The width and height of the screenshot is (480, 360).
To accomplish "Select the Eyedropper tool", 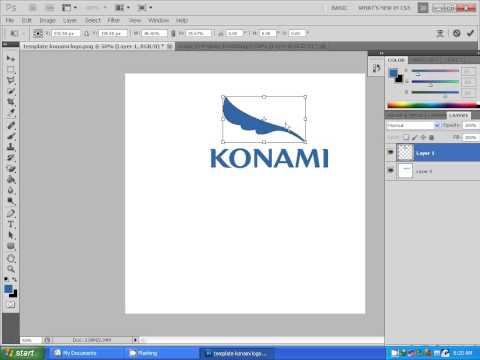I will pyautogui.click(x=11, y=112).
